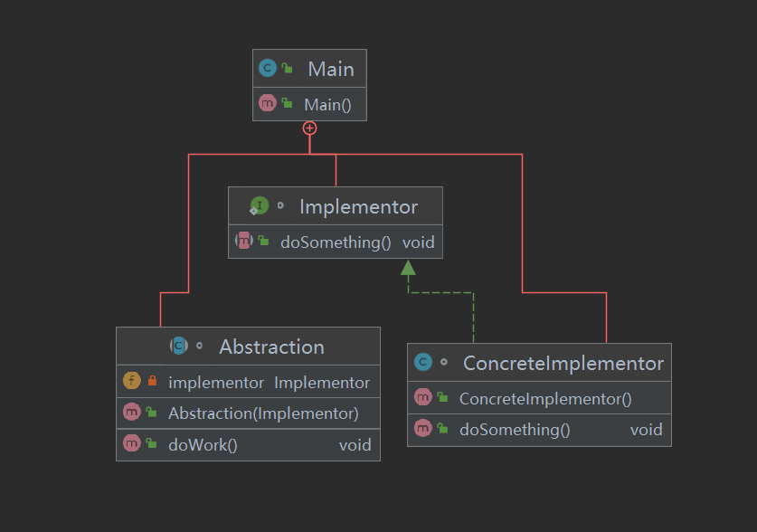Select the Implementor interface title
This screenshot has height=532, width=757.
point(358,206)
